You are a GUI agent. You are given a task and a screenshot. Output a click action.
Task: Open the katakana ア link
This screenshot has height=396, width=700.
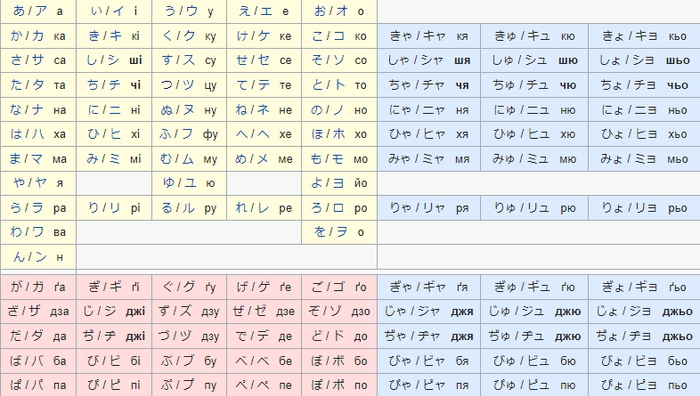[x=41, y=11]
